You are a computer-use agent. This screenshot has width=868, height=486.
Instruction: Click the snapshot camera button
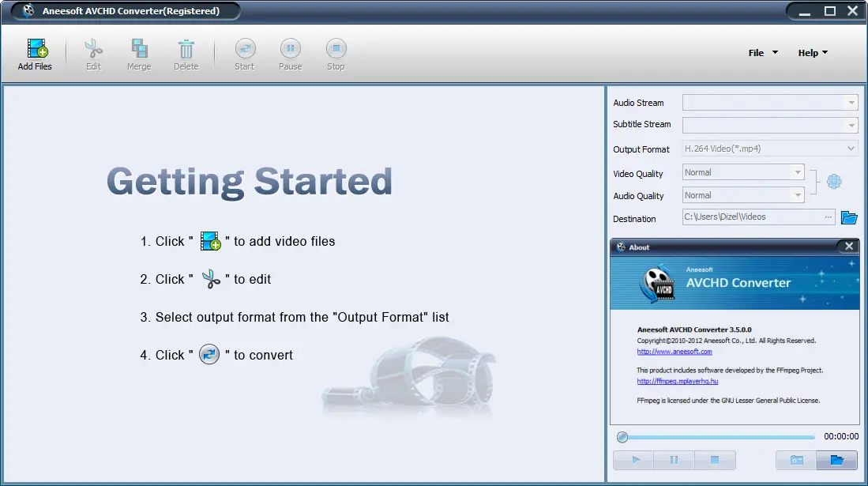point(796,460)
